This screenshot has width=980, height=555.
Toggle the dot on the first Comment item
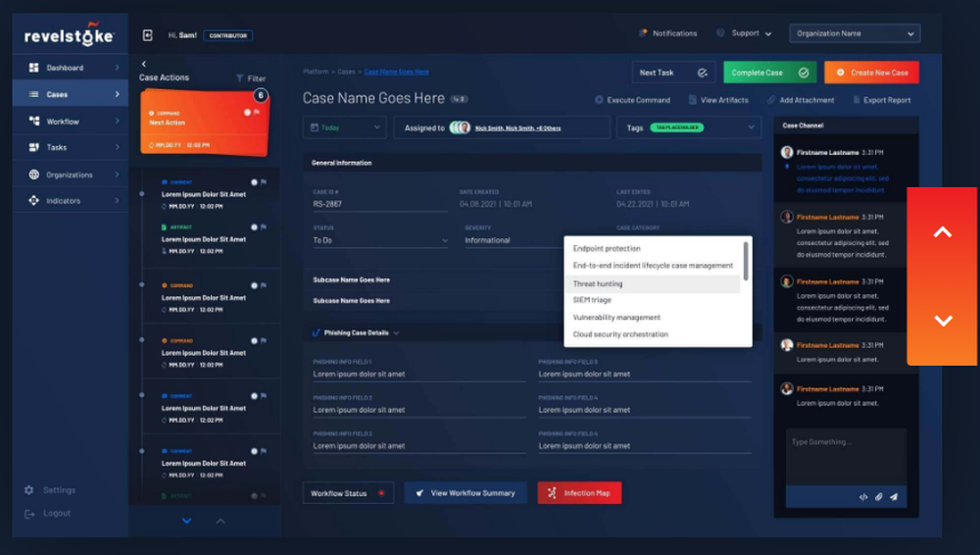coord(254,182)
